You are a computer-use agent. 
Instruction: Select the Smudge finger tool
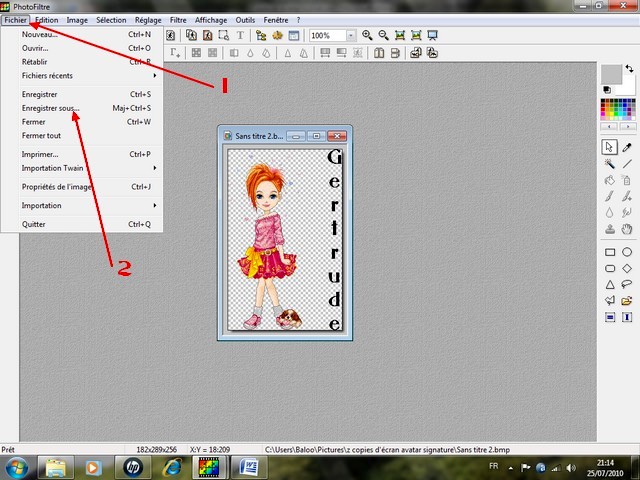[627, 213]
